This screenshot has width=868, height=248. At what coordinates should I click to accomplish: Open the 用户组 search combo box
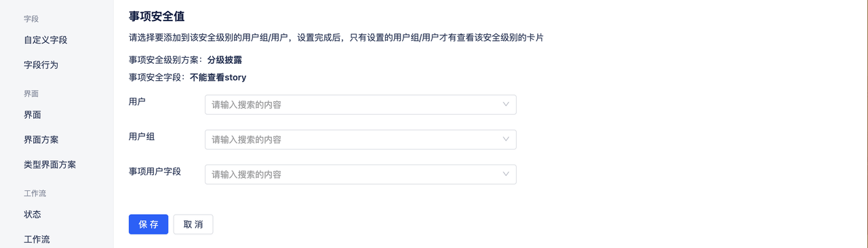[361, 139]
